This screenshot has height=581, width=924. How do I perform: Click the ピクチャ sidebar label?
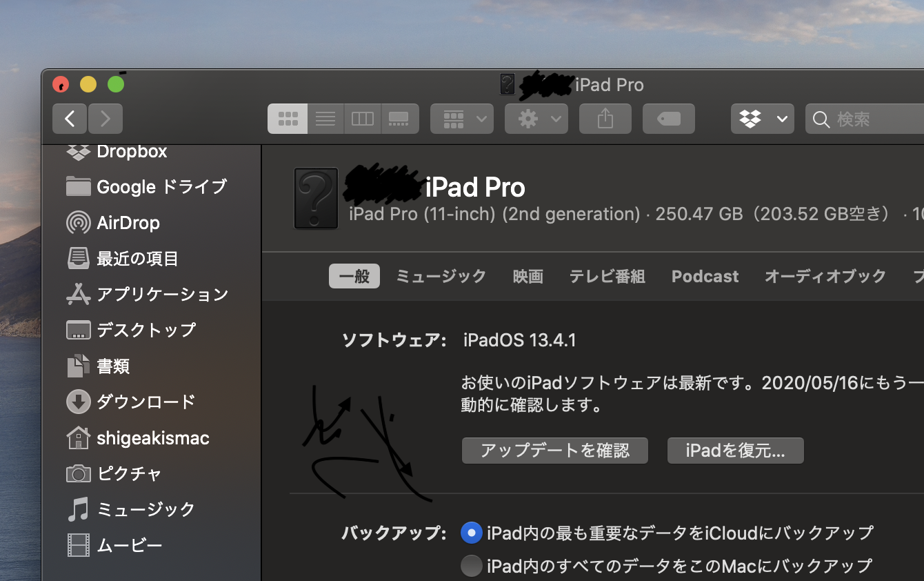pyautogui.click(x=130, y=473)
